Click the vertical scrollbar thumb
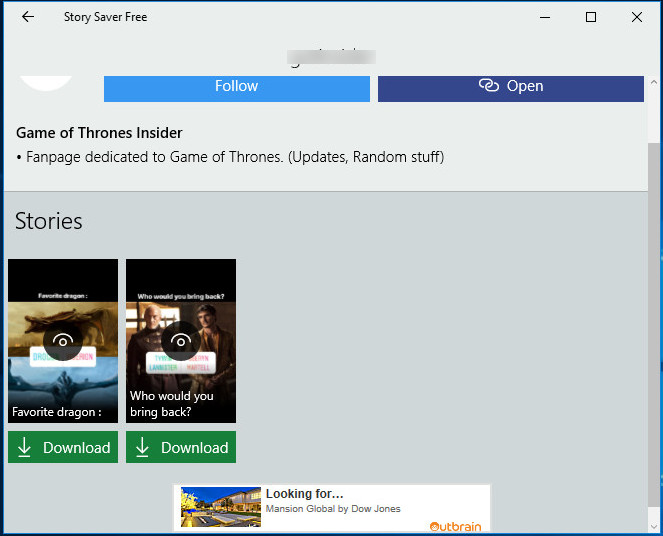The width and height of the screenshot is (663, 536). click(654, 324)
